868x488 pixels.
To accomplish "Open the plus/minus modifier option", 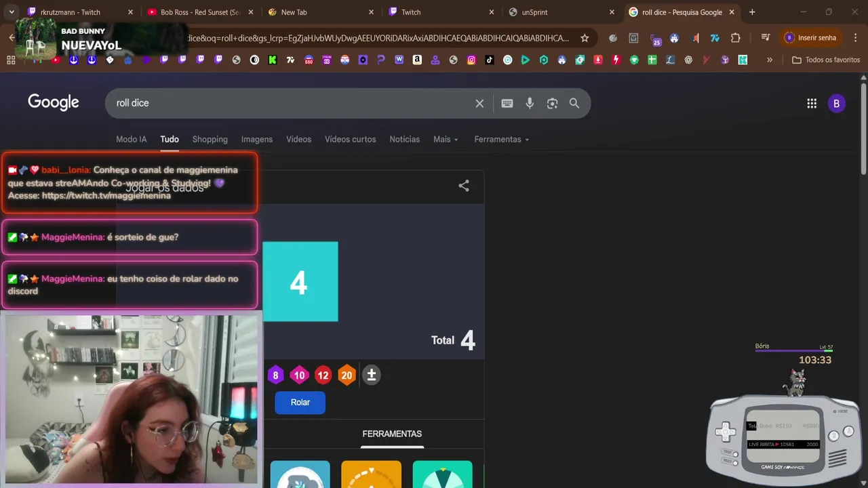I will pos(371,375).
